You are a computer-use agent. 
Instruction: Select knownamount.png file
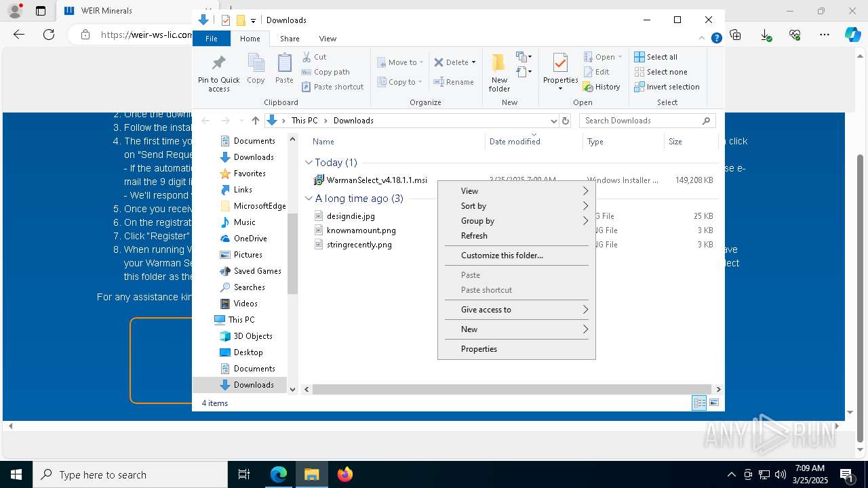click(361, 230)
